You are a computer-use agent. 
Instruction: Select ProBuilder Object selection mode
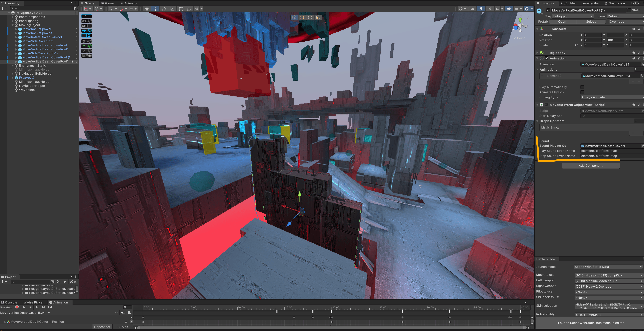click(x=294, y=18)
